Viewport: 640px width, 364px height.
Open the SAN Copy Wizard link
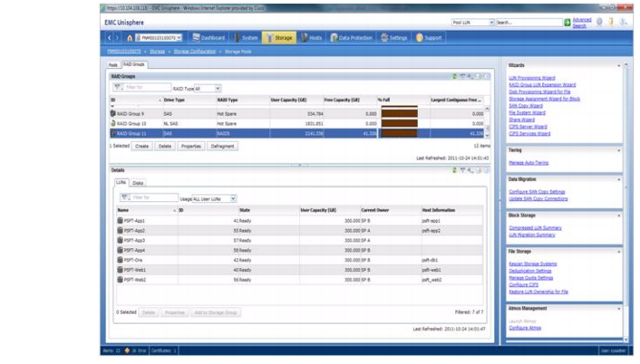[526, 106]
